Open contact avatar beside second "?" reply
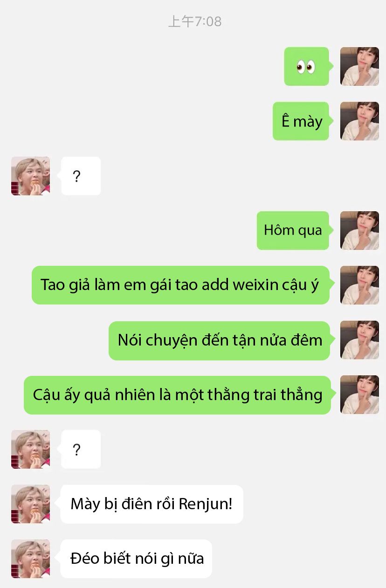 click(30, 450)
